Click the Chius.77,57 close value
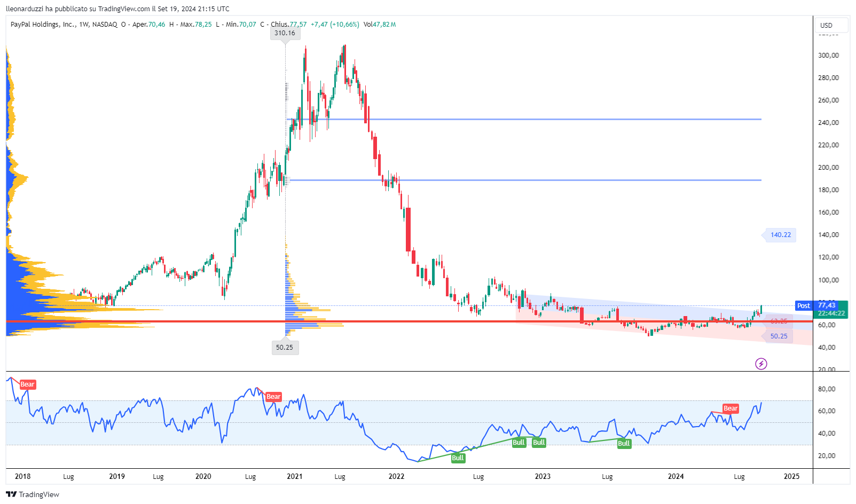Viewport: 856px width, 504px height. 289,25
